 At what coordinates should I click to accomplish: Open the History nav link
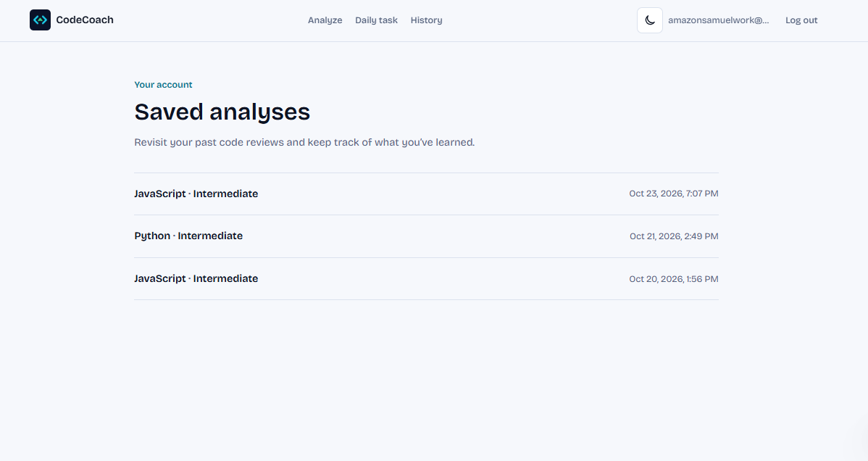click(426, 20)
